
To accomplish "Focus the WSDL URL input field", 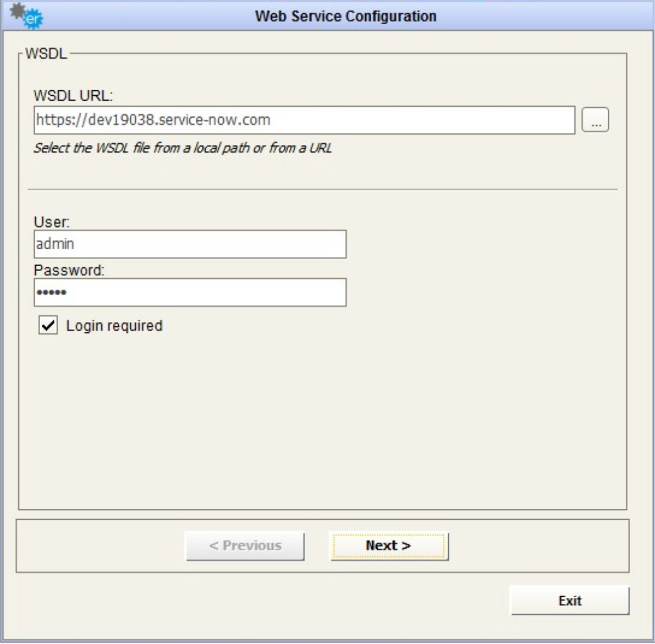I will coord(303,120).
